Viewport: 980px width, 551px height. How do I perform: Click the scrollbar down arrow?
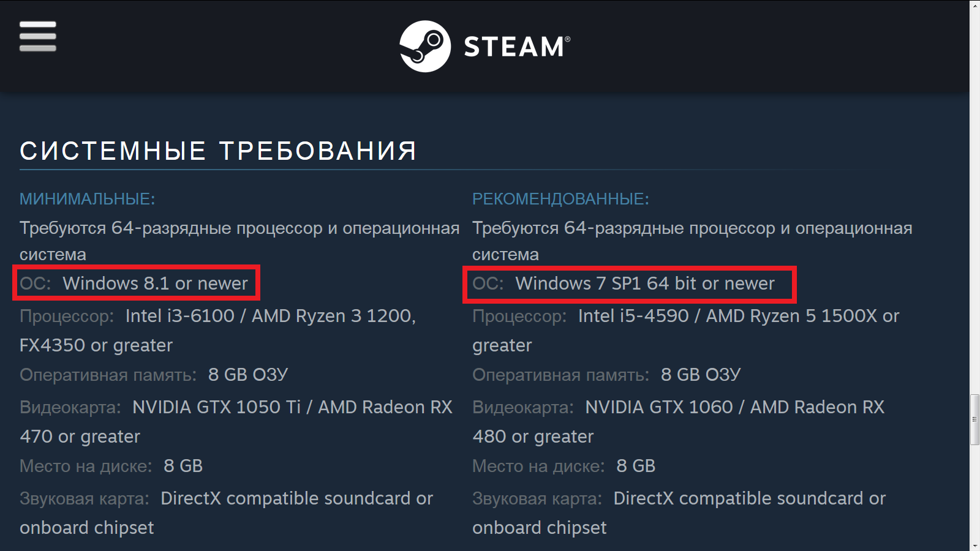[974, 545]
